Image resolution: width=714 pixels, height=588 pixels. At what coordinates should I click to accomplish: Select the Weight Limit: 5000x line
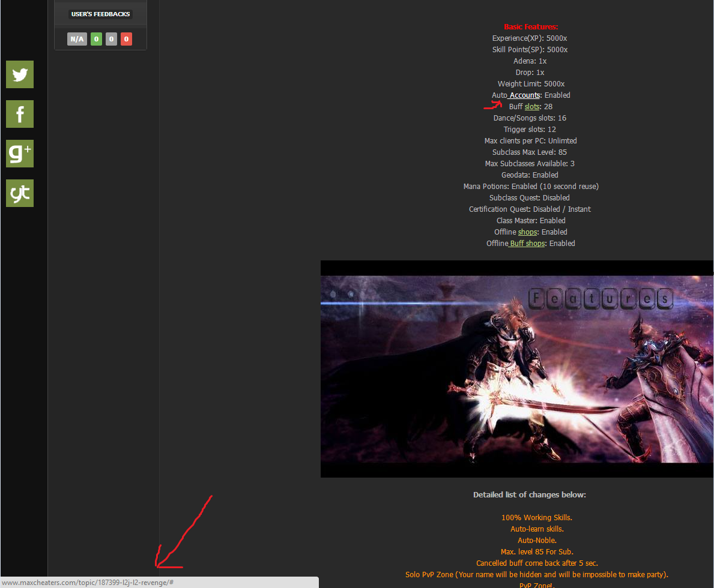point(531,84)
